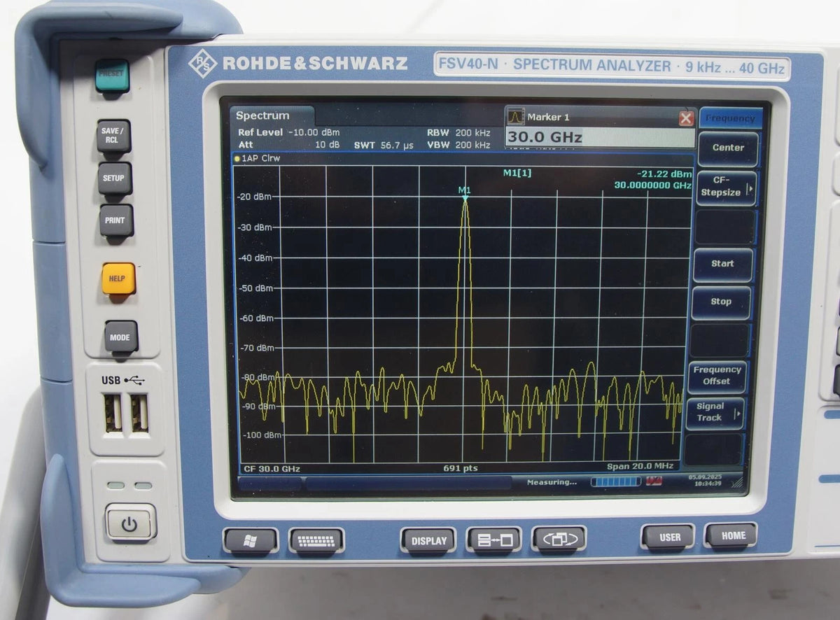Tap the right USB port
Viewport: 840px width, 620px height.
tap(140, 413)
